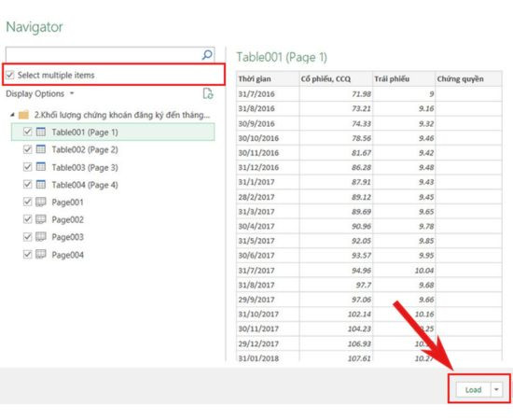Click the 106.93 value cell
The image size is (513, 420).
[336, 343]
